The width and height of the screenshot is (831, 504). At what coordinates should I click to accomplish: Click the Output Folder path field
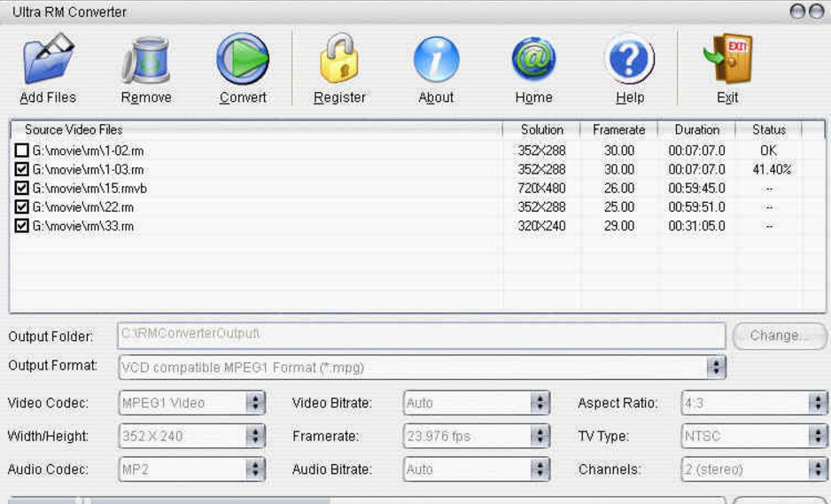click(421, 335)
